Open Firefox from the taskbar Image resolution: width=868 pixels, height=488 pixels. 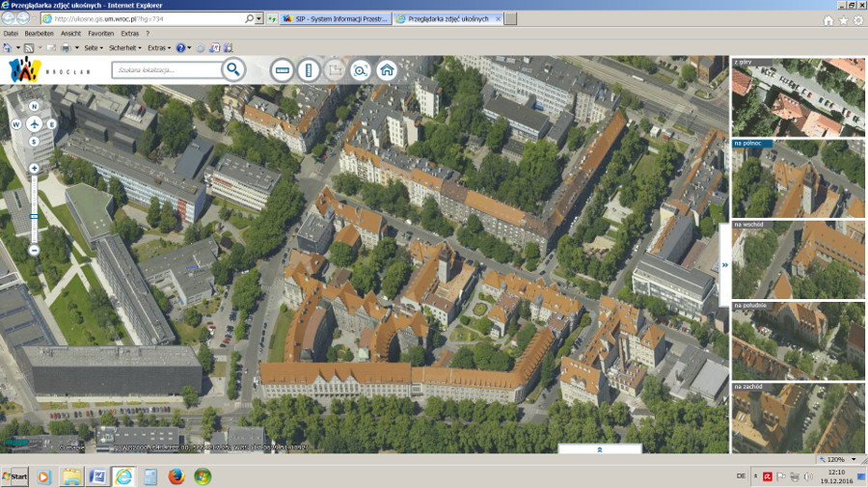pos(176,476)
